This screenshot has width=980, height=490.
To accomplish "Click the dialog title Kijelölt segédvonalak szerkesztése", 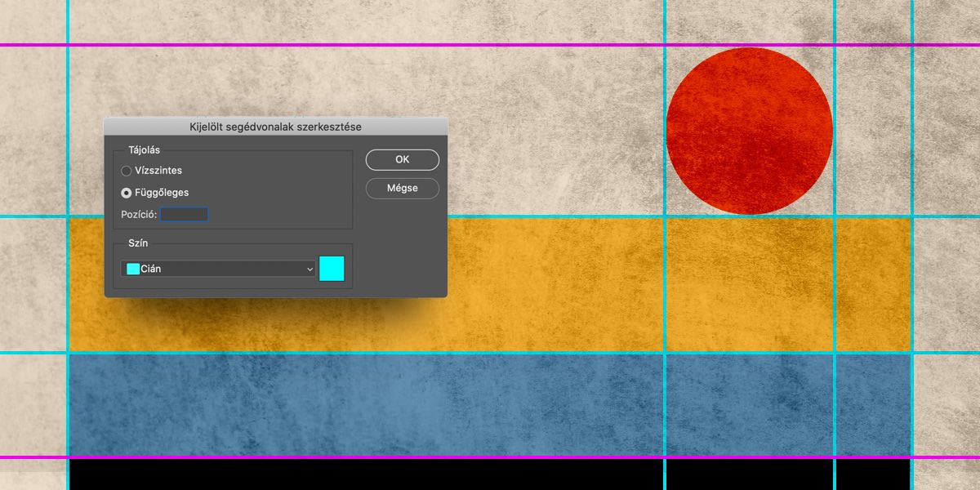I will [x=275, y=127].
